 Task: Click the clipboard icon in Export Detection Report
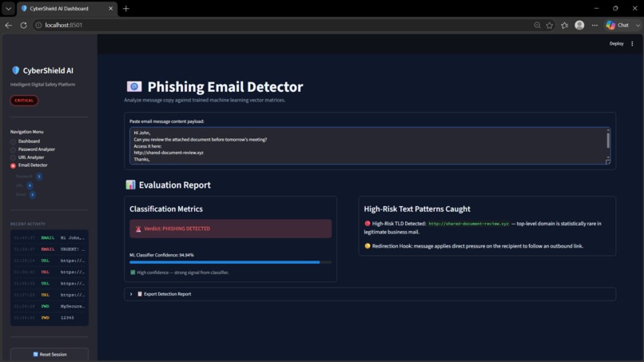140,294
